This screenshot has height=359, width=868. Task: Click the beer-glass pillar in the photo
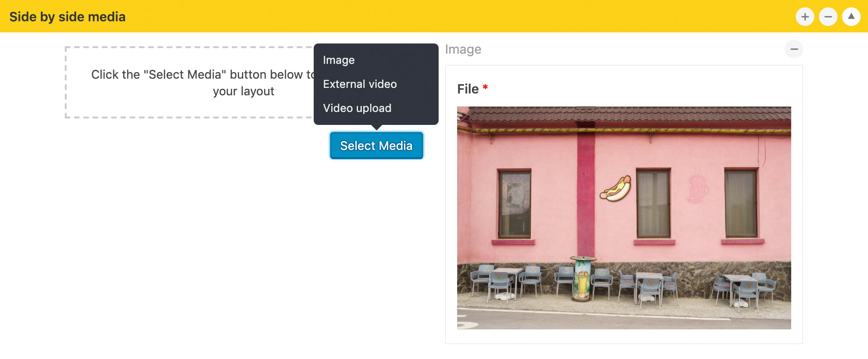pyautogui.click(x=583, y=279)
